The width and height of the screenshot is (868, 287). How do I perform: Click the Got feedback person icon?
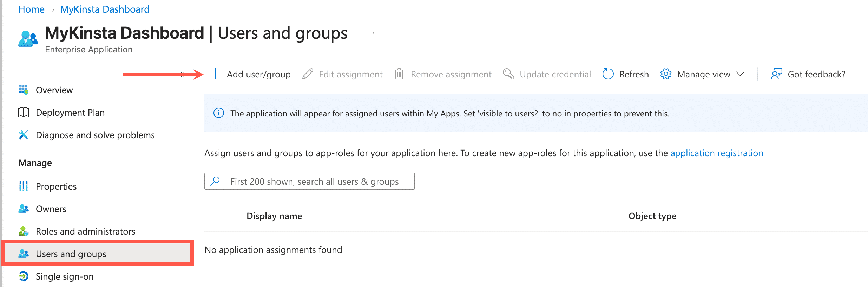776,74
